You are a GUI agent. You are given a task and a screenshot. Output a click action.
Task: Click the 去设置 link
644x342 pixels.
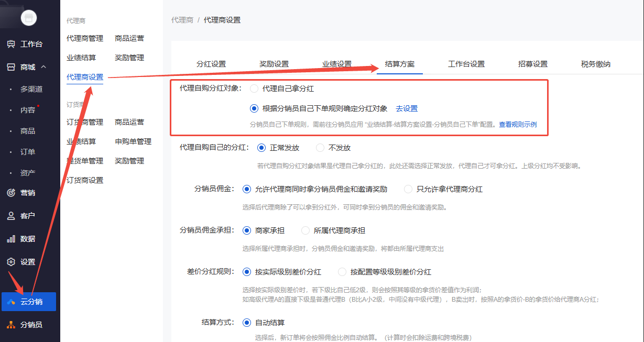[x=407, y=108]
